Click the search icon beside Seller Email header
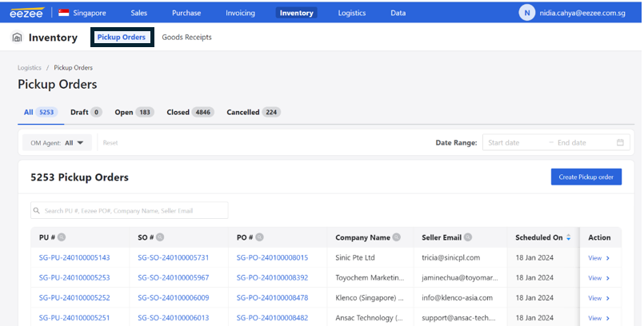Viewport: 644px width, 326px height. pos(468,237)
